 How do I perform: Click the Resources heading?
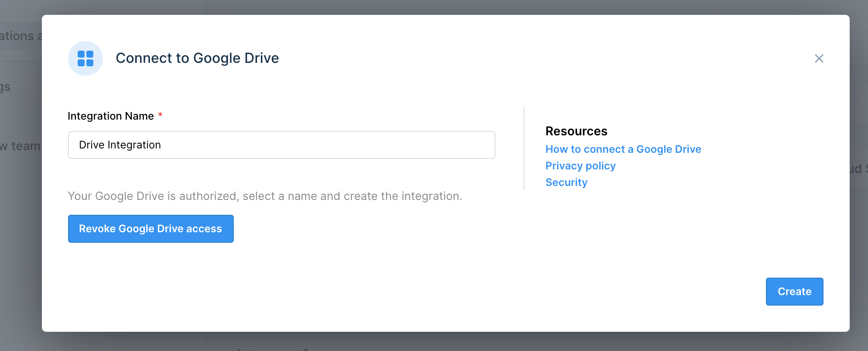click(x=576, y=131)
